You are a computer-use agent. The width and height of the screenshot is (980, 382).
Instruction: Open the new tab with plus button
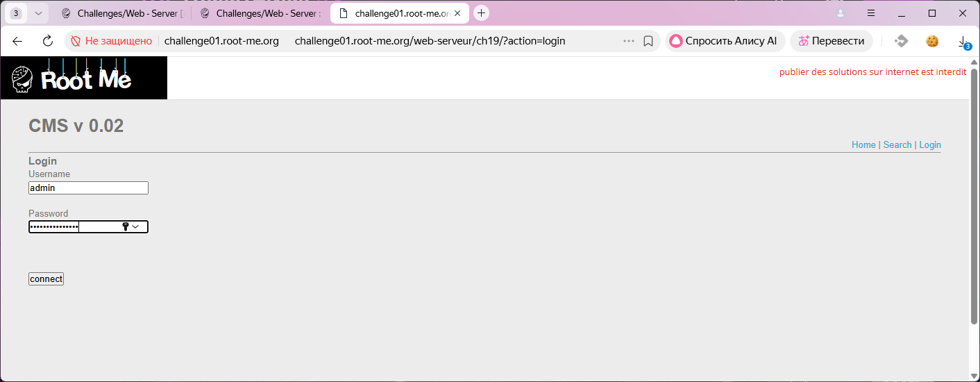tap(481, 13)
